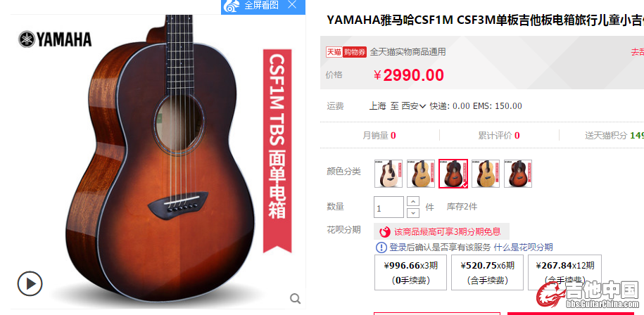
Task: Select the ¥520.75x6期 installment plan
Action: (x=488, y=272)
